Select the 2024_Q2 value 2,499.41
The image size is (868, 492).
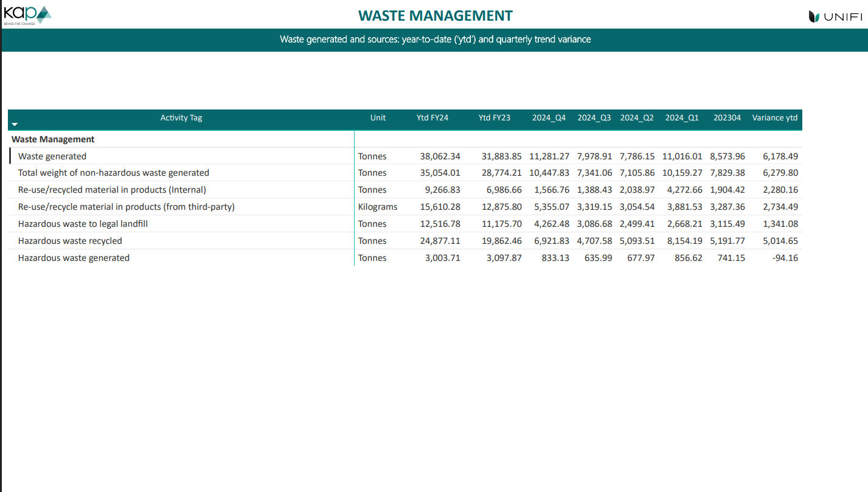pyautogui.click(x=637, y=224)
